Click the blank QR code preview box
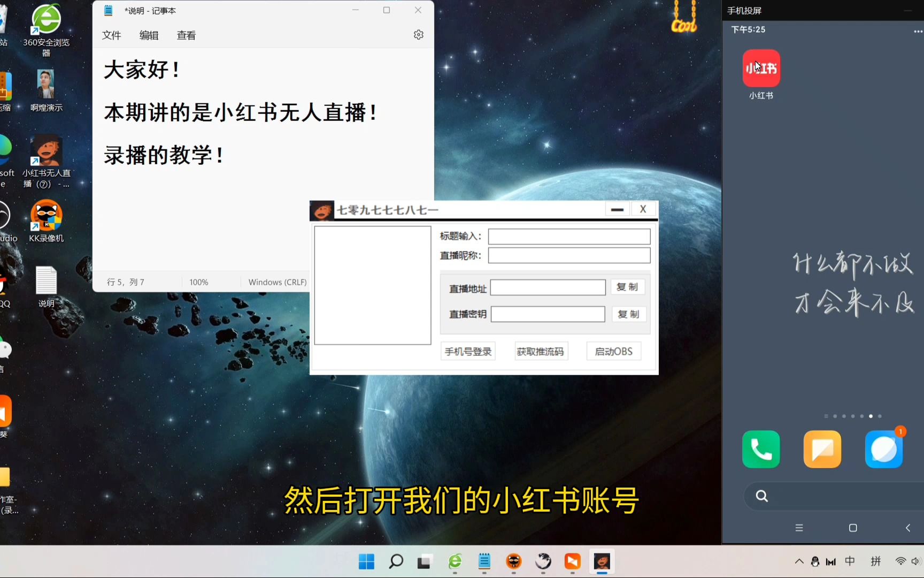Image resolution: width=924 pixels, height=578 pixels. point(373,285)
